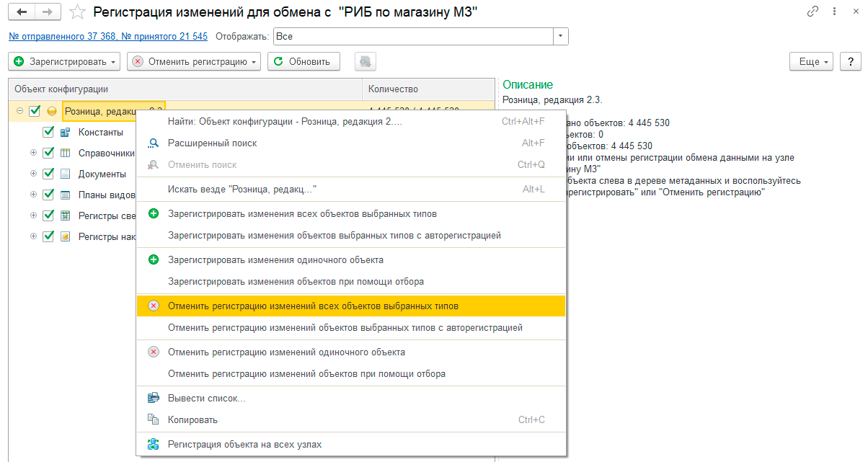868x462 pixels.
Task: Expand the Справочники tree node
Action: click(33, 153)
